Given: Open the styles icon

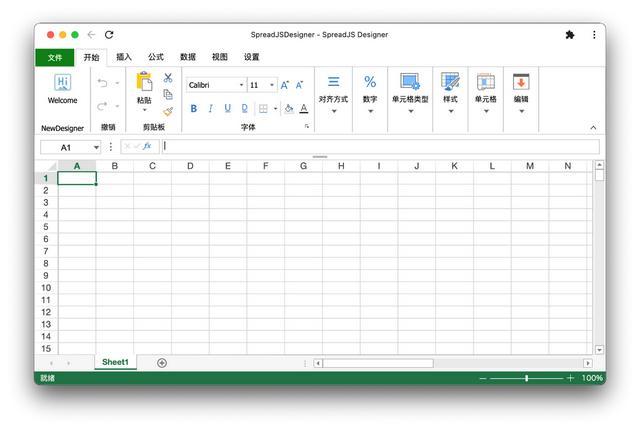Looking at the screenshot, I should (450, 81).
